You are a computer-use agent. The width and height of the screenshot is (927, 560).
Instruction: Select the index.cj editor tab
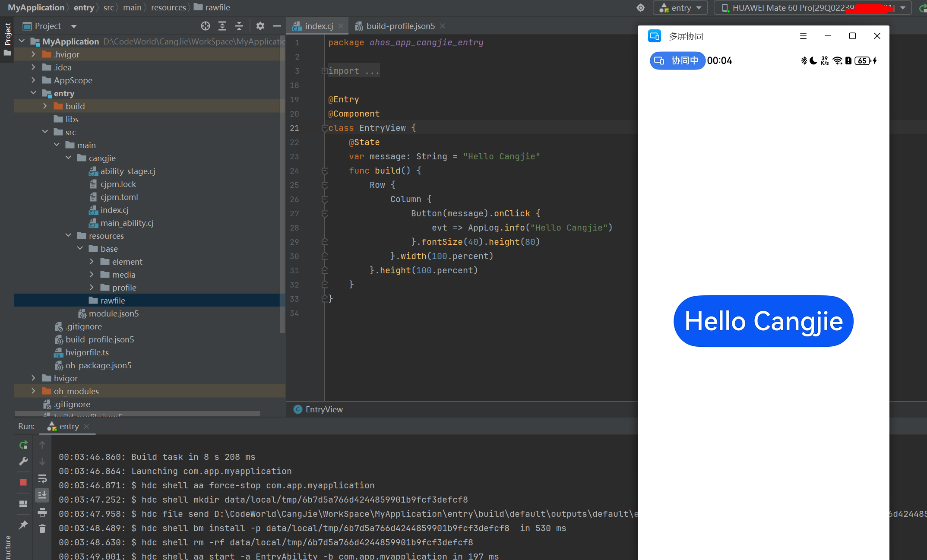point(318,26)
